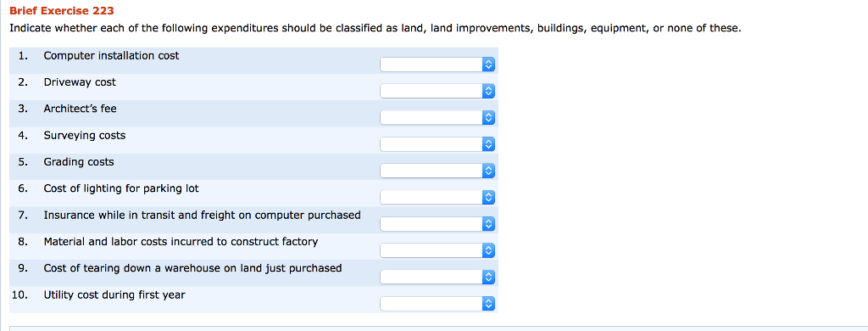Open dropdown for Surveying costs
The image size is (868, 331).
[437, 145]
